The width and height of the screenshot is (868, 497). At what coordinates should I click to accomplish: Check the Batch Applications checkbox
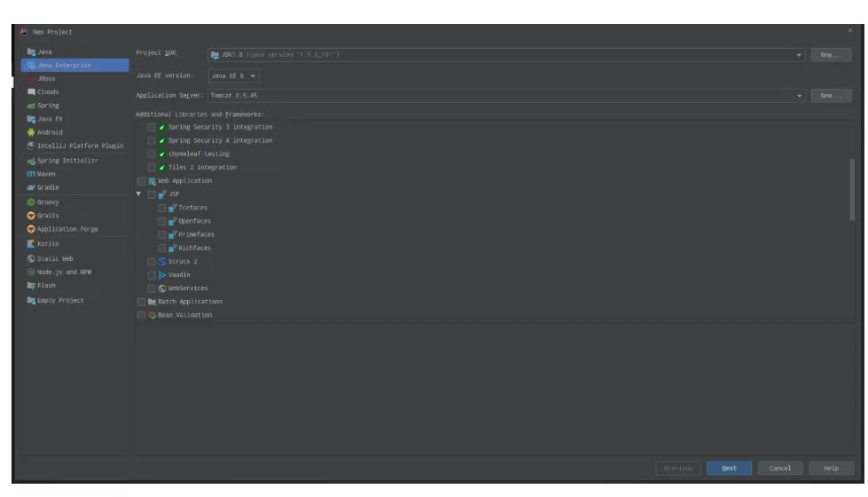141,302
